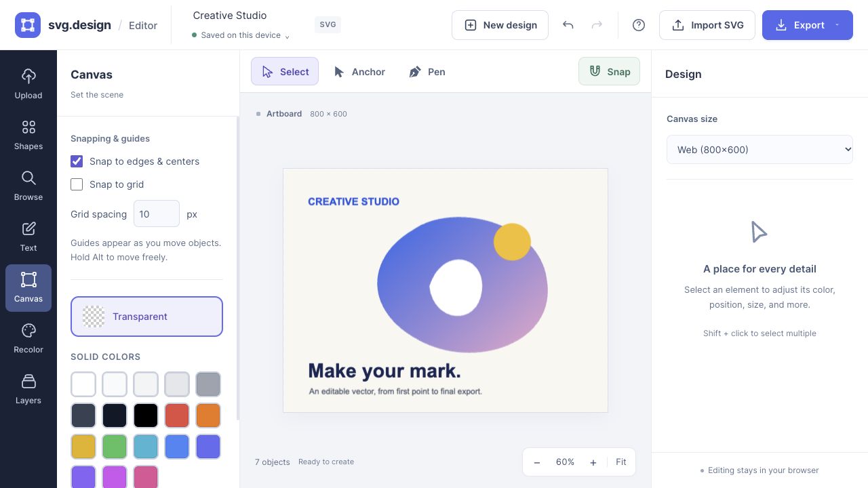Open the Canvas panel
The image size is (868, 488).
click(x=28, y=287)
